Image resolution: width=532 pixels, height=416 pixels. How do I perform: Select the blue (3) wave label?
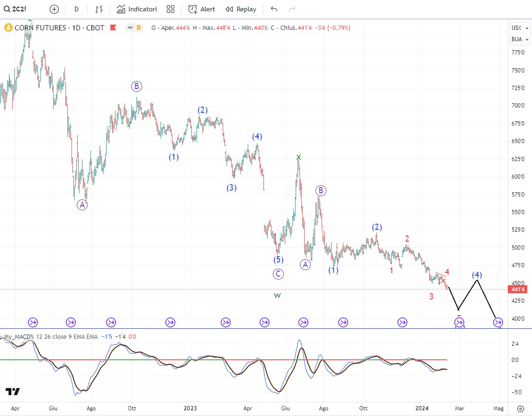(x=231, y=188)
